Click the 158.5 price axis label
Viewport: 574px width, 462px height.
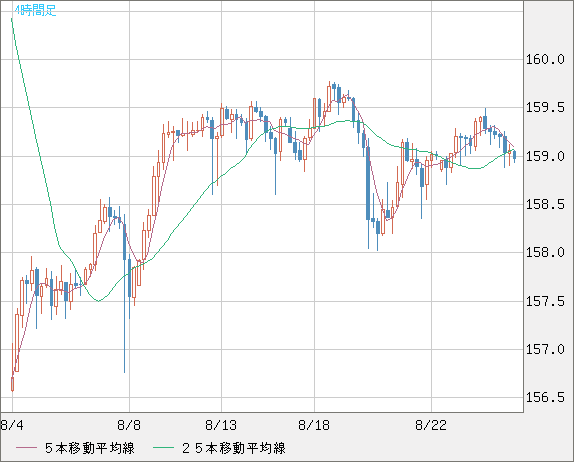click(545, 204)
